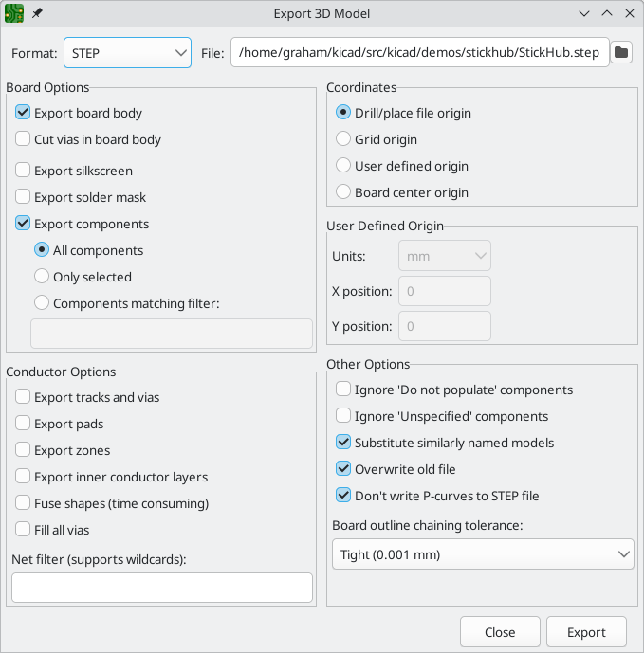Screen dimensions: 644x653
Task: Pick Board center origin option
Action: [343, 192]
